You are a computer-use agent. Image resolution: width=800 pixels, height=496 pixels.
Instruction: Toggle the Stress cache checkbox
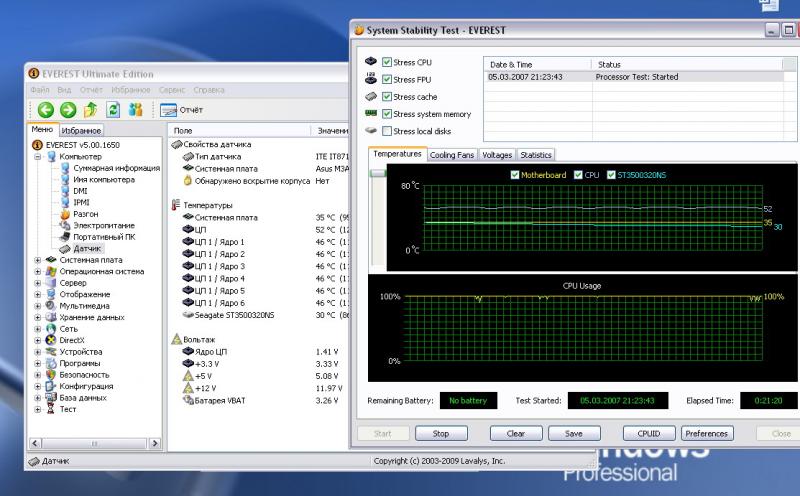tap(387, 96)
